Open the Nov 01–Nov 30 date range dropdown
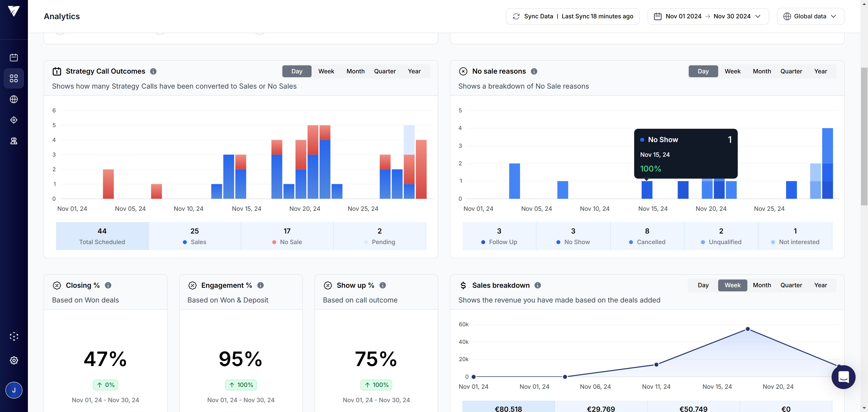This screenshot has height=412, width=868. (x=708, y=17)
